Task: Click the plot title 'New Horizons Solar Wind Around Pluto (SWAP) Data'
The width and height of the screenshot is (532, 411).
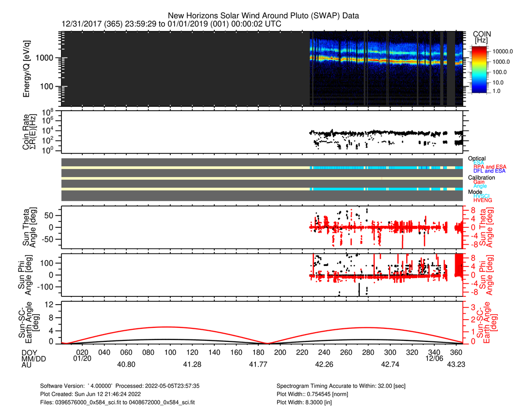Action: pos(264,16)
